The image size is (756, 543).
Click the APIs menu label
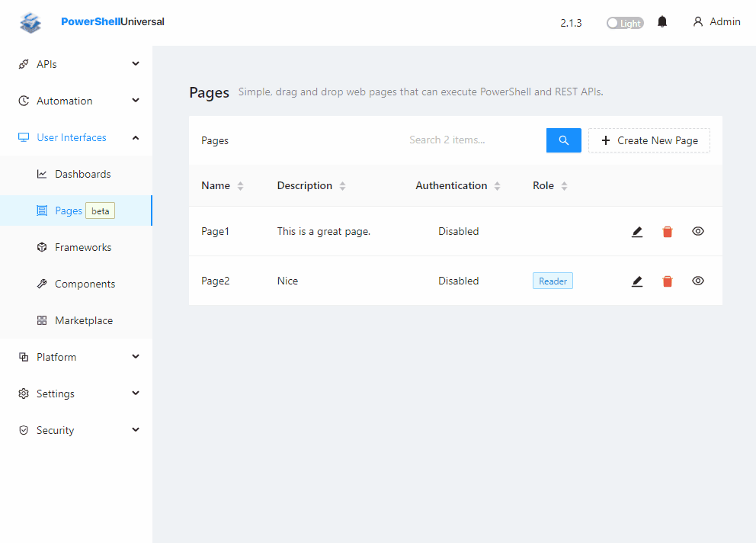click(46, 64)
